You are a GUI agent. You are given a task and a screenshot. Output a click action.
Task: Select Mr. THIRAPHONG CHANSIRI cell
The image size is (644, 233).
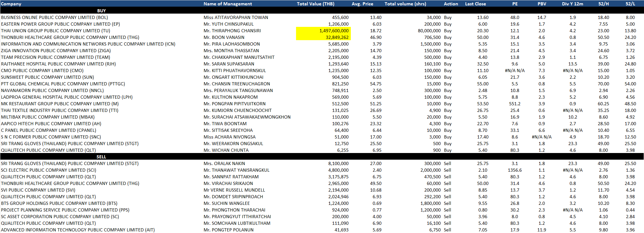pyautogui.click(x=232, y=31)
